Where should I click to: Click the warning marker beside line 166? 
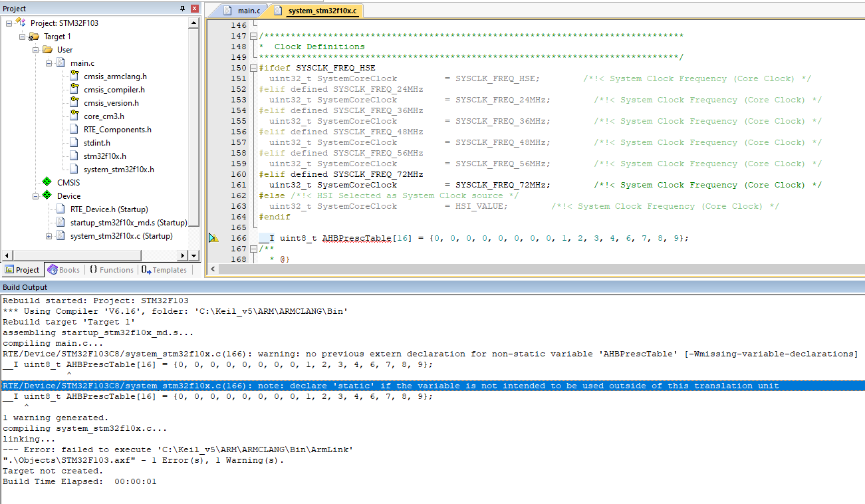[213, 238]
